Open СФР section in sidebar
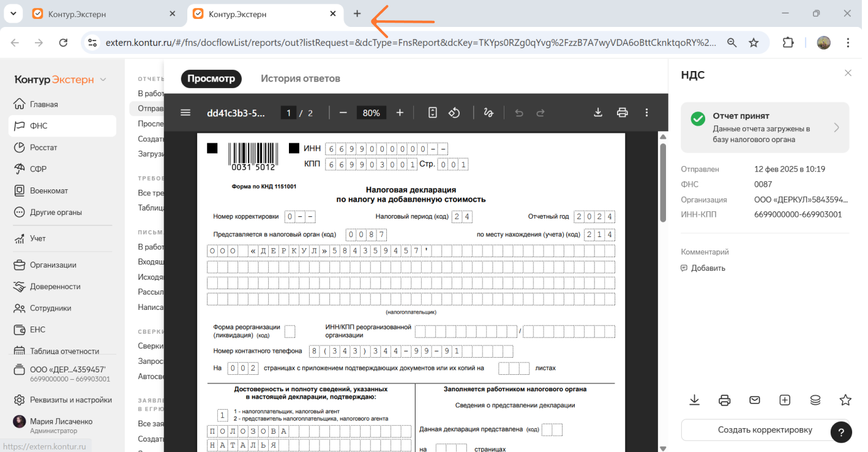The height and width of the screenshot is (452, 868). click(62, 168)
